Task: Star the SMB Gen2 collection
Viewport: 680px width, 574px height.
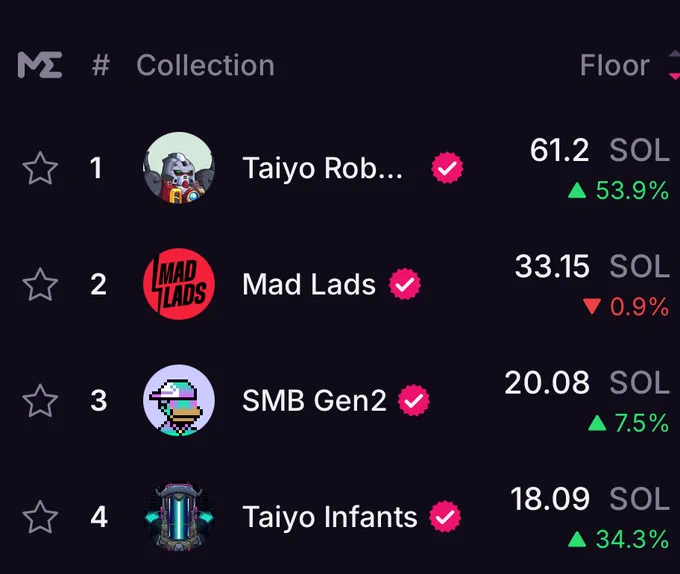Action: (40, 401)
